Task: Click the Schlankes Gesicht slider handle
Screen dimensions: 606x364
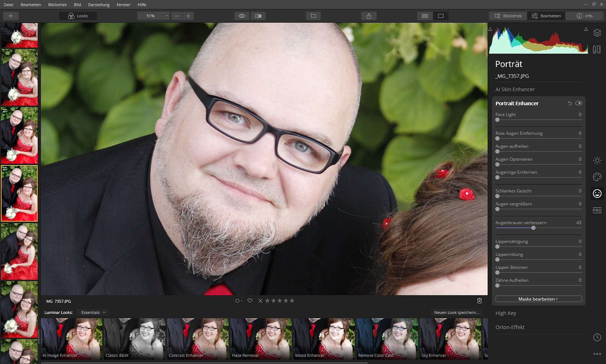Action: click(497, 196)
